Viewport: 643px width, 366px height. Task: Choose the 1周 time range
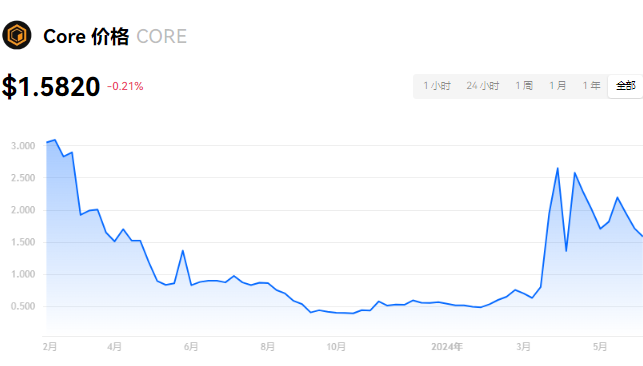[524, 86]
